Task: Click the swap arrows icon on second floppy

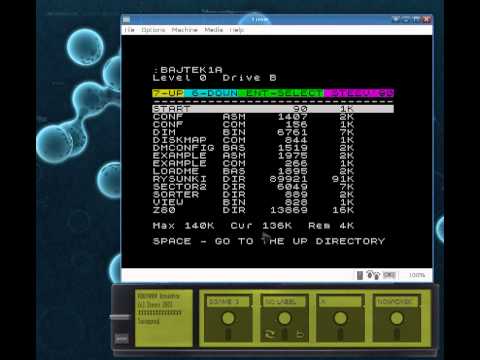Action: (269, 334)
